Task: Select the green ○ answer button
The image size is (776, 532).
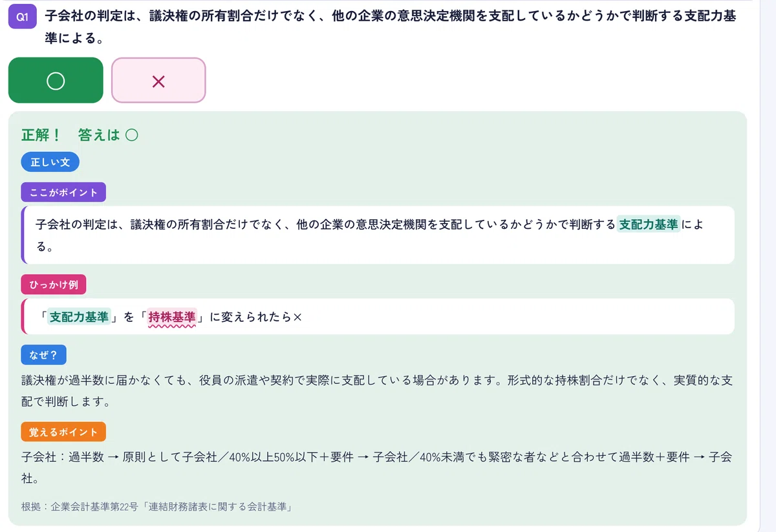Action: (x=56, y=80)
